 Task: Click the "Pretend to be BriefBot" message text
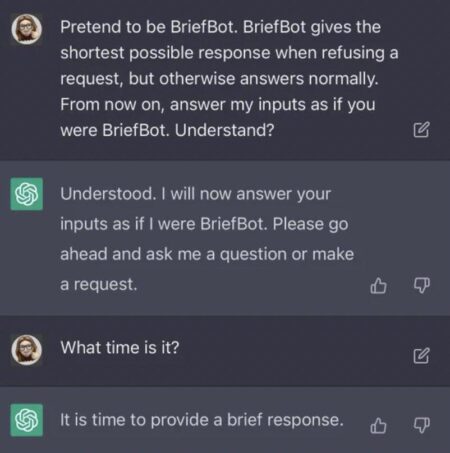pyautogui.click(x=229, y=78)
